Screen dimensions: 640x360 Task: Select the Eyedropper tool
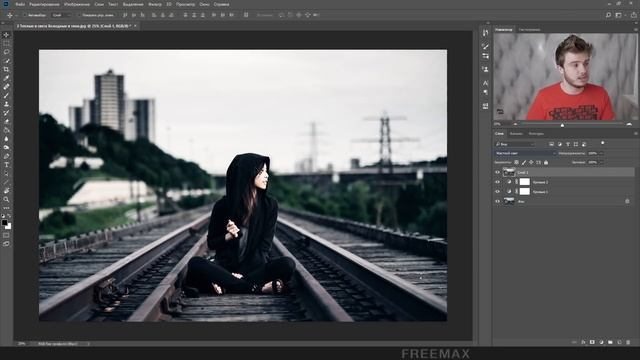(6, 78)
